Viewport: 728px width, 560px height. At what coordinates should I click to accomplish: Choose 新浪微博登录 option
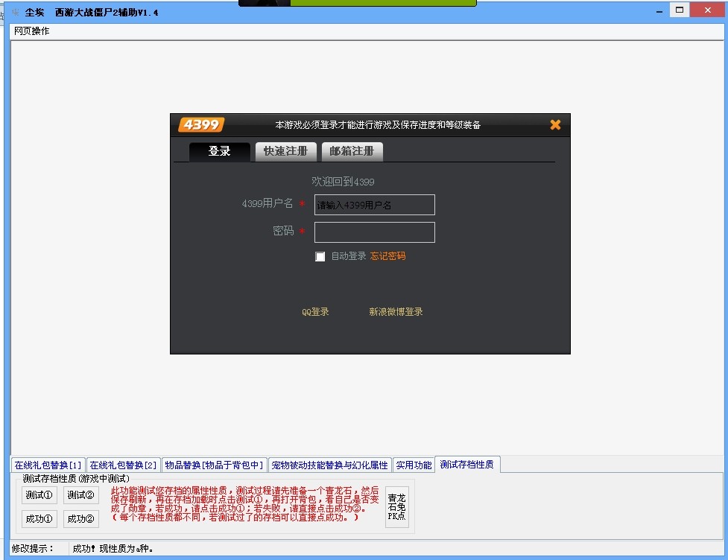tap(396, 312)
